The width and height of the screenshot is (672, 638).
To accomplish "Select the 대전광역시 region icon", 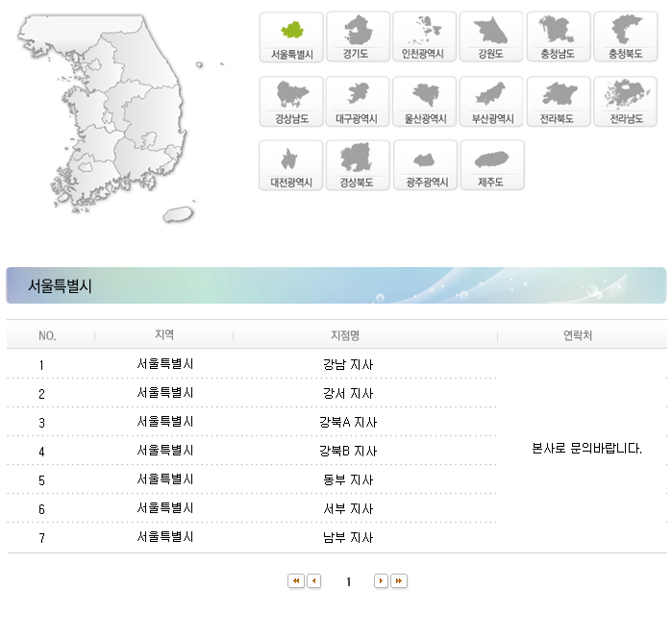I will click(x=291, y=165).
